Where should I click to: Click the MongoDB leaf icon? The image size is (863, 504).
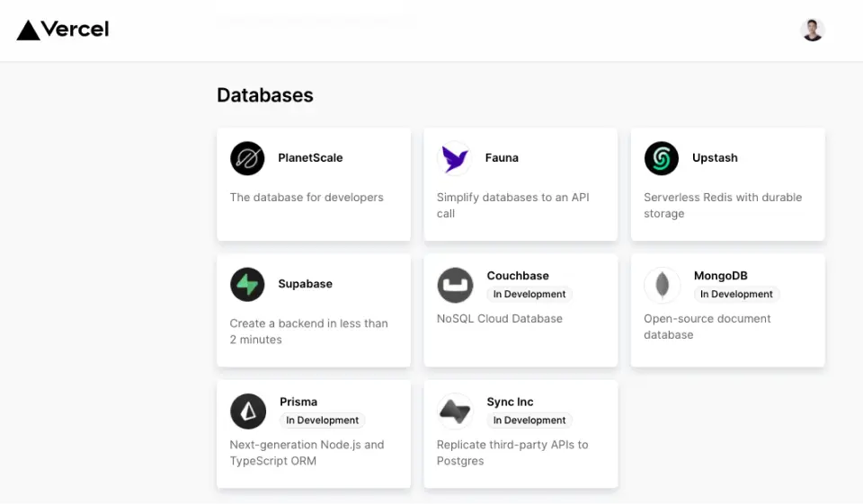(662, 286)
